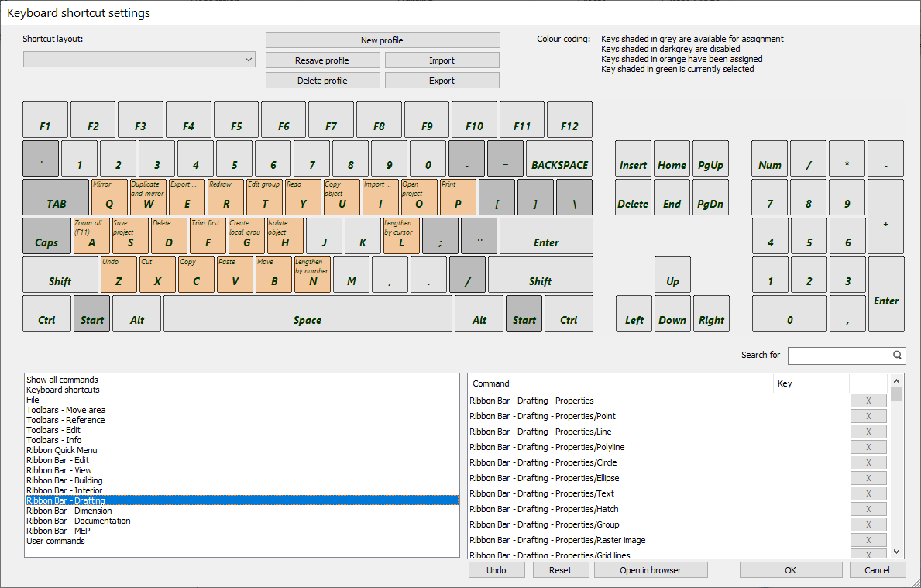921x588 pixels.
Task: Select Toolbars - Move area category
Action: [242, 410]
